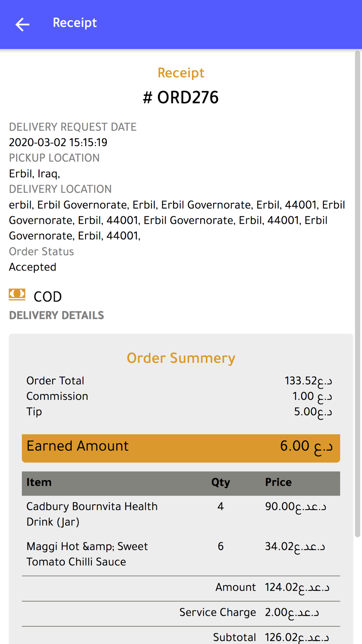Tap the delivery location address text
362x644 pixels.
177,220
